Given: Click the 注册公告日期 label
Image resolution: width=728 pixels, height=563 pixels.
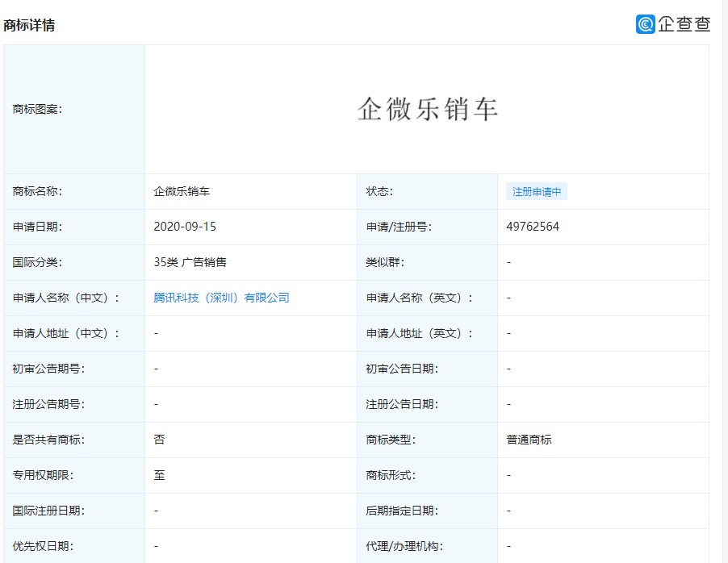Looking at the screenshot, I should point(402,404).
